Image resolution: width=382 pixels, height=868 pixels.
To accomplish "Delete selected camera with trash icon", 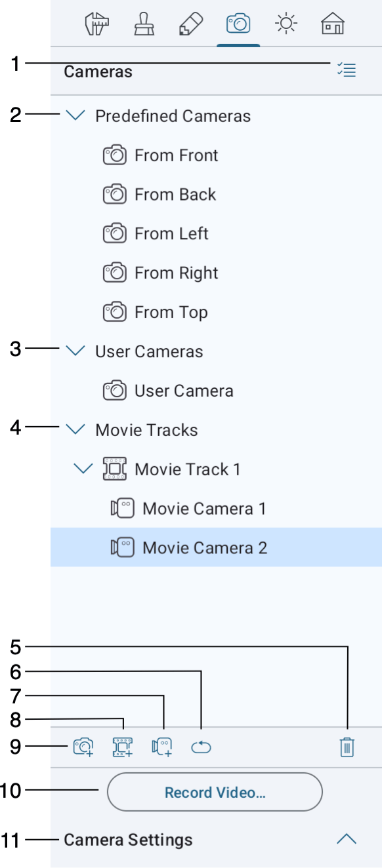I will [347, 747].
